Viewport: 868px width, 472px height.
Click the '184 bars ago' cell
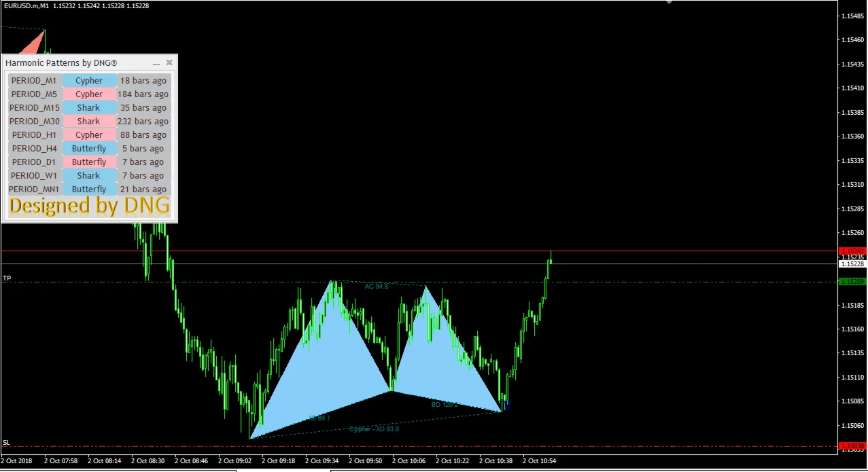[143, 94]
